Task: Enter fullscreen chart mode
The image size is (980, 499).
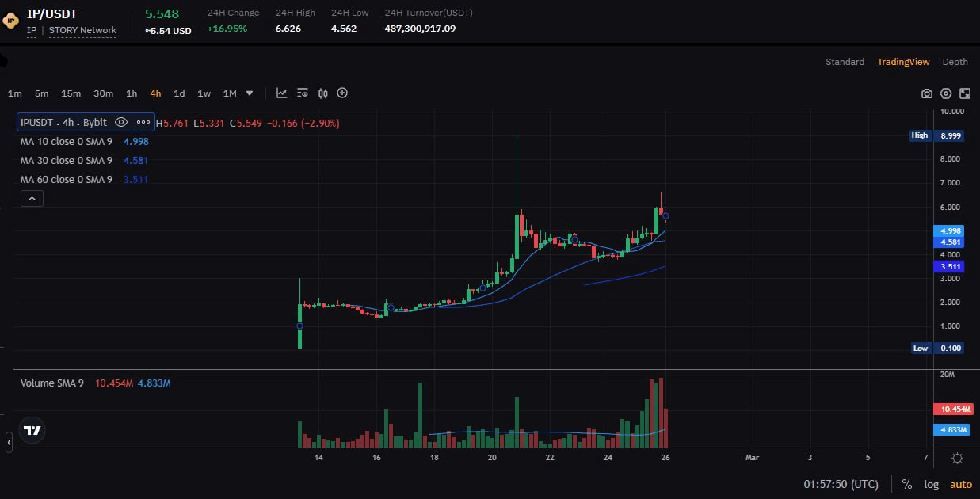Action: (x=963, y=93)
